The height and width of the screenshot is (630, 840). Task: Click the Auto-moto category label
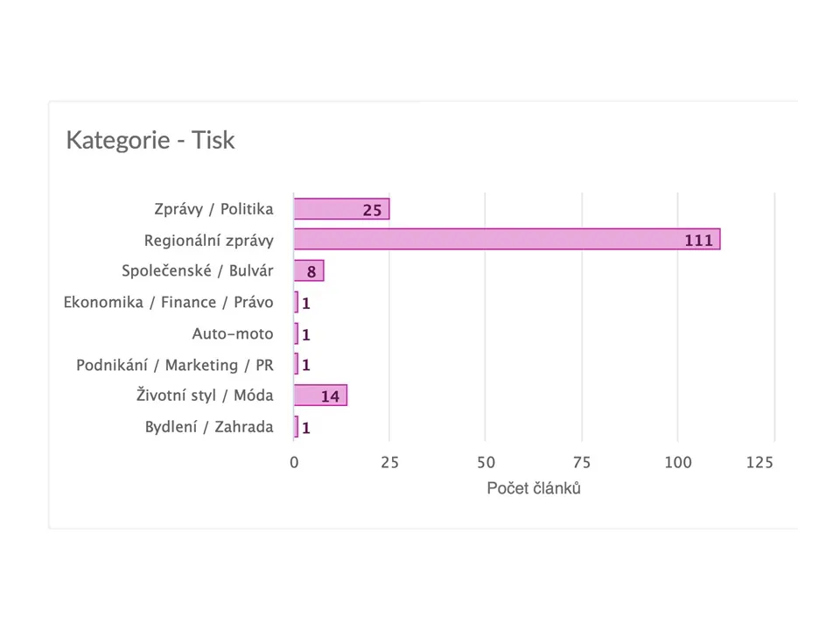(x=233, y=333)
